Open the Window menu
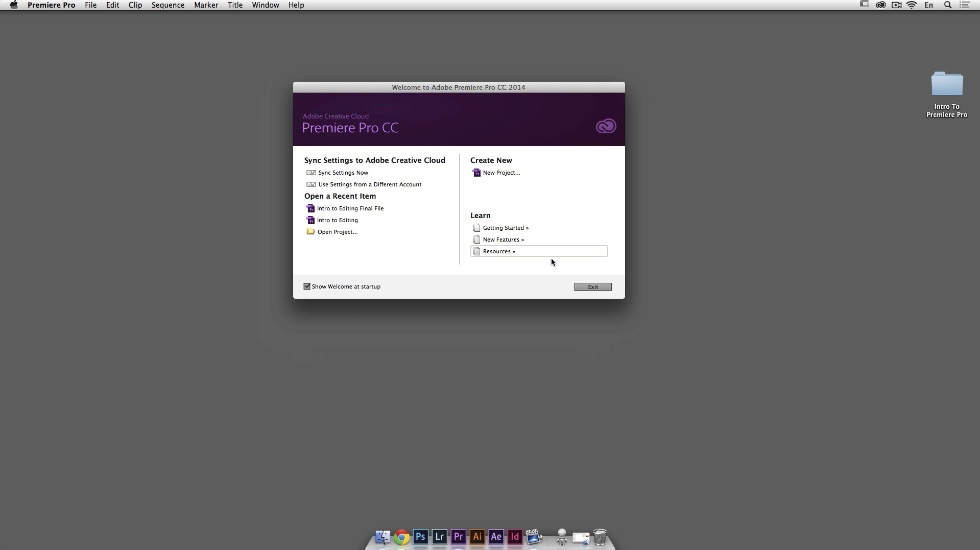The height and width of the screenshot is (550, 980). coord(266,5)
